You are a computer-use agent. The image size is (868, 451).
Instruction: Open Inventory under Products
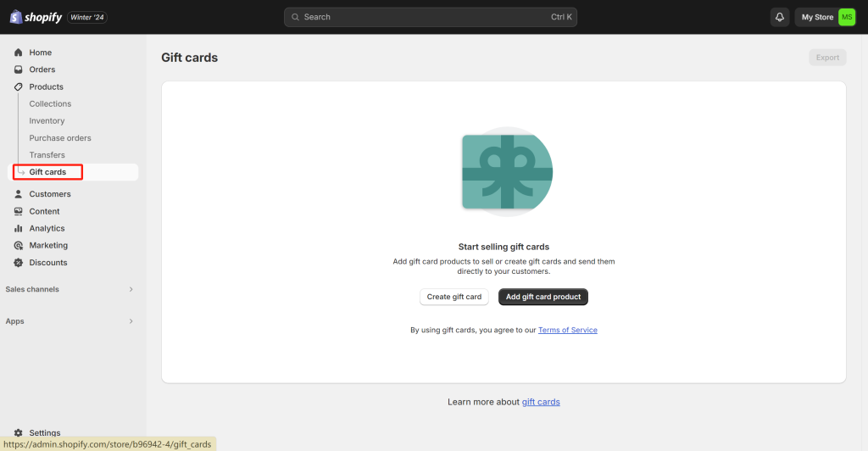tap(47, 121)
